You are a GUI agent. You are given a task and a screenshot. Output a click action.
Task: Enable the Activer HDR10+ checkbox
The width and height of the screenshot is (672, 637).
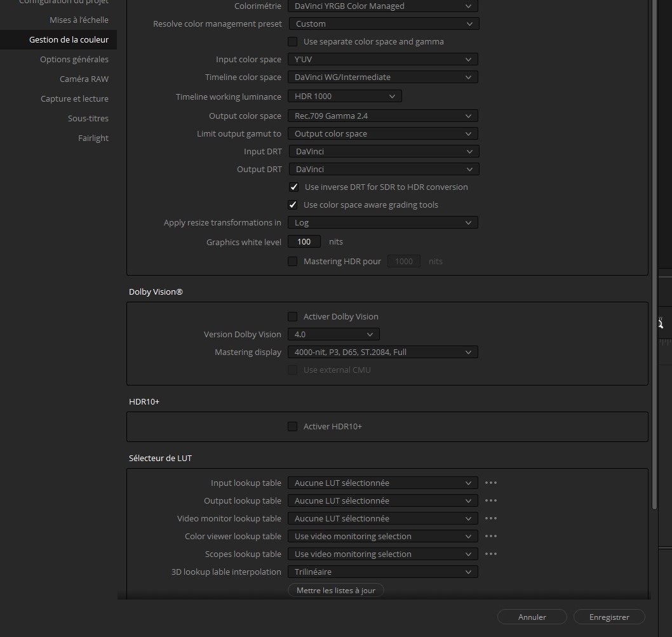[293, 426]
